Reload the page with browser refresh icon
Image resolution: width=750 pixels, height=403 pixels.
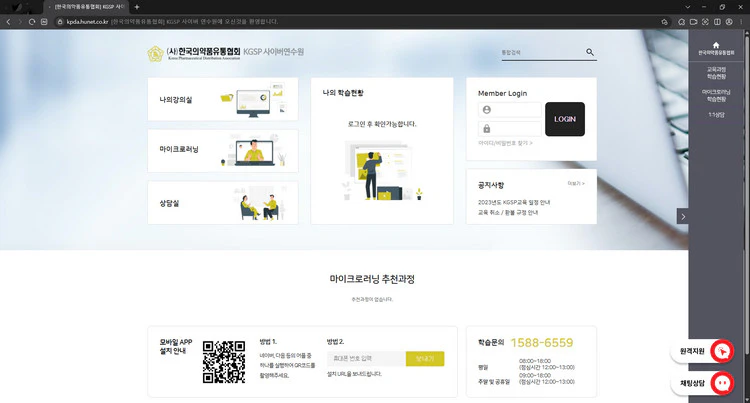[33, 20]
